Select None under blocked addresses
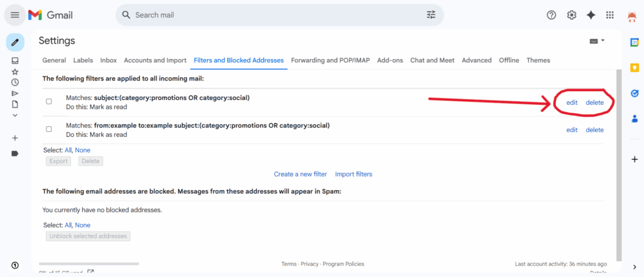 pyautogui.click(x=82, y=225)
